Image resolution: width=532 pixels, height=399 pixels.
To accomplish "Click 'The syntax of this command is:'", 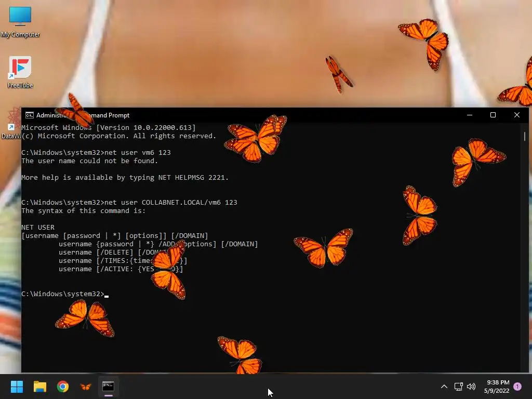I will click(x=84, y=211).
